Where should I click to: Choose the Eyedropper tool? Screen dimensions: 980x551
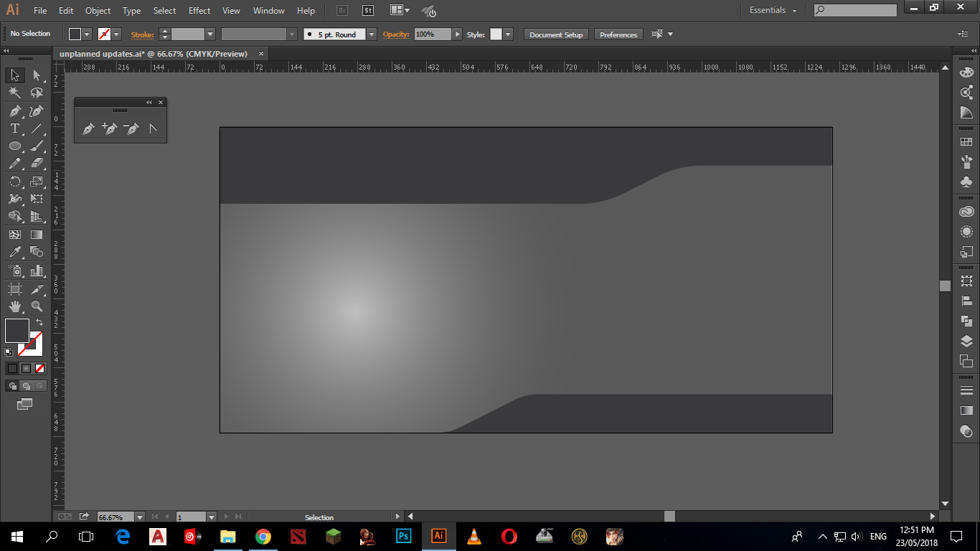click(x=14, y=252)
